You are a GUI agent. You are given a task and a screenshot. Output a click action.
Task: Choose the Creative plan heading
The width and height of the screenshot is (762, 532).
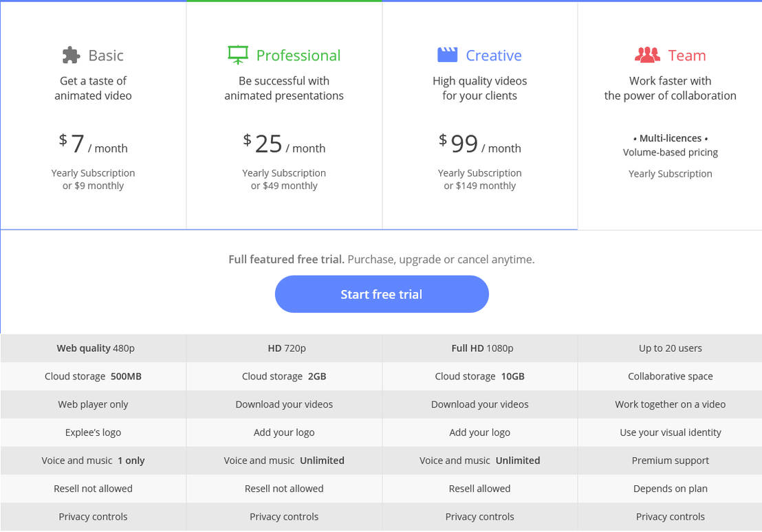493,56
